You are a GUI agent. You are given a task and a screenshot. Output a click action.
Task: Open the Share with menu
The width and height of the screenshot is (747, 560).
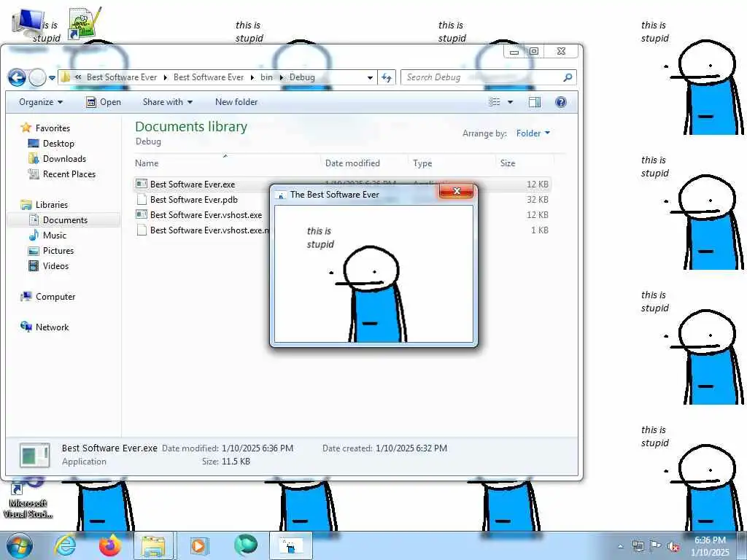click(x=168, y=102)
